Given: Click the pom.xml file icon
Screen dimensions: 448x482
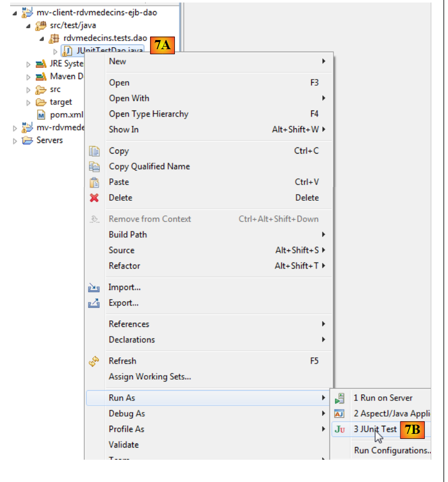Looking at the screenshot, I should coord(41,115).
